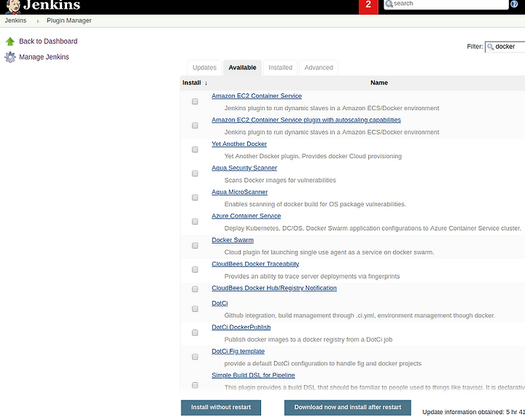
Task: Tick the DotCi Fig template checkbox
Action: pyautogui.click(x=195, y=357)
